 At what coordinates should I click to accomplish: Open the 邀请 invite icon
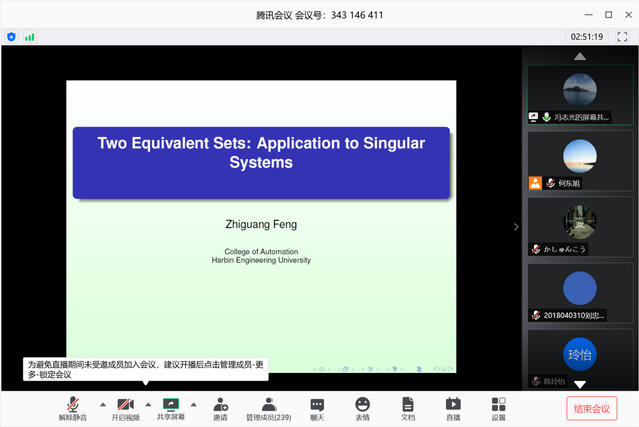[x=220, y=404]
